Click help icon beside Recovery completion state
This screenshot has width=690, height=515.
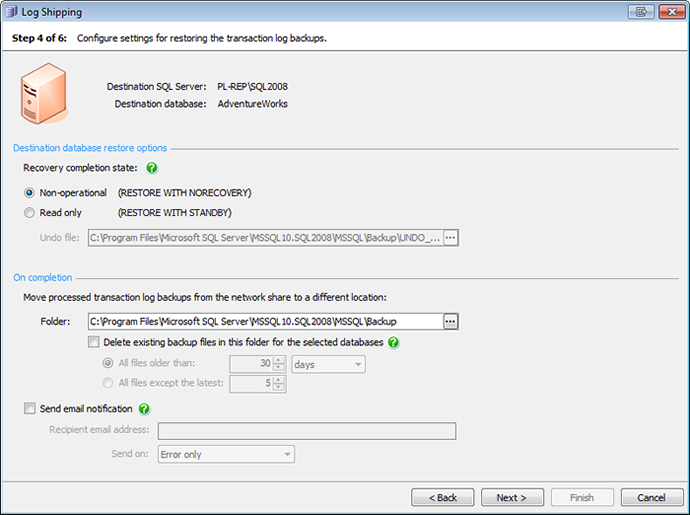(x=152, y=169)
